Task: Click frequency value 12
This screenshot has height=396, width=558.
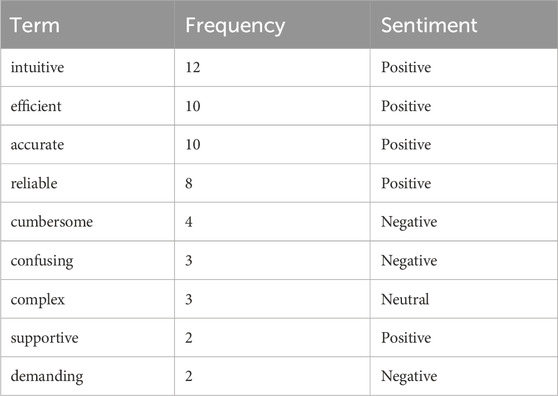Action: 193,67
